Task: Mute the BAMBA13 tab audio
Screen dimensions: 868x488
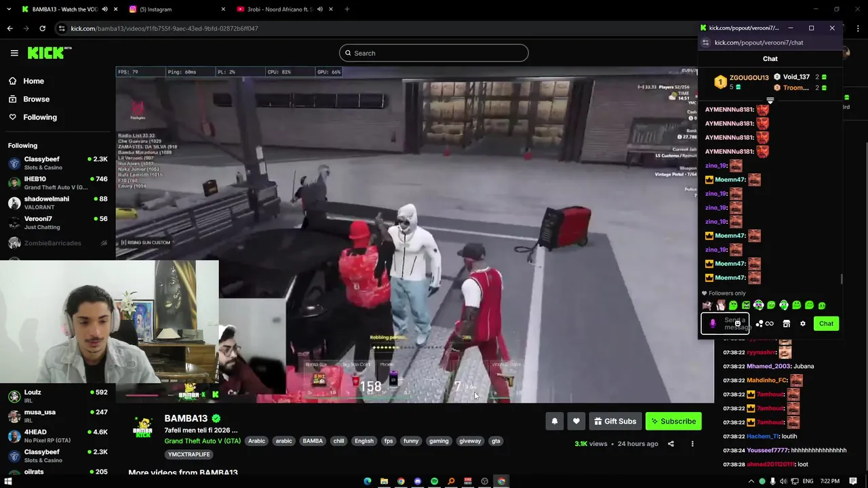Action: [104, 9]
